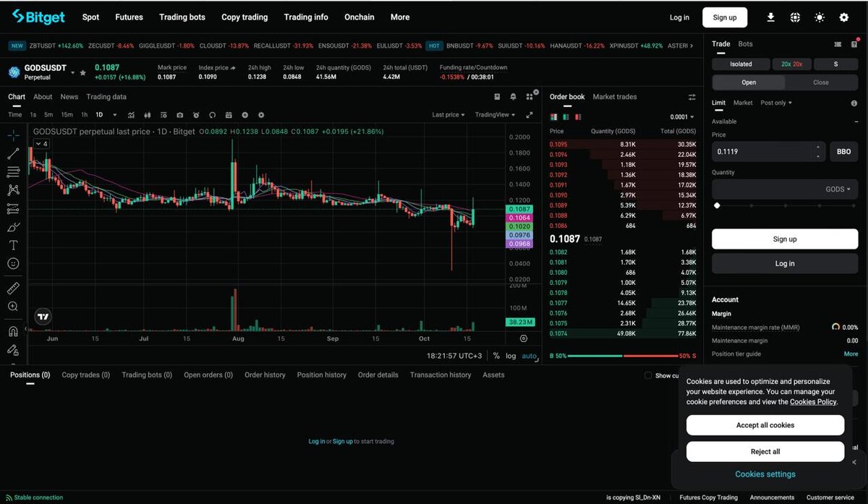Screen dimensions: 868x504
Task: Click the download app icon
Action: (770, 17)
